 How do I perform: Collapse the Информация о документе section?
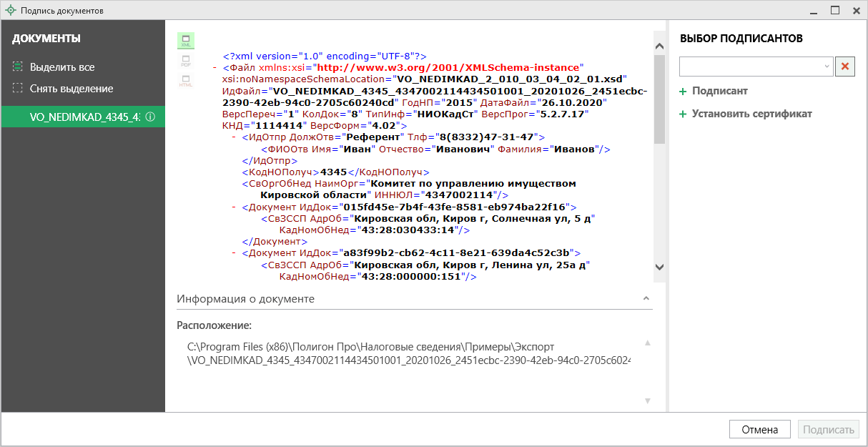click(646, 298)
